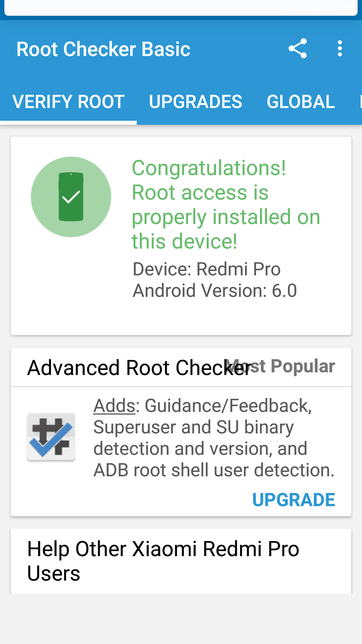This screenshot has height=644, width=362.
Task: Tap the Device: Redmi Pro line
Action: 206,269
